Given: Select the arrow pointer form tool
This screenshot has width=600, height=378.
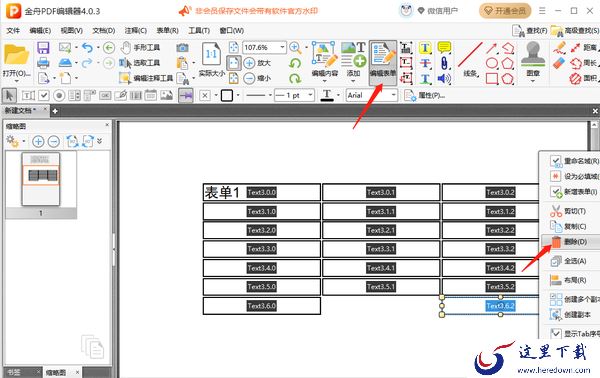Looking at the screenshot, I should 10,95.
